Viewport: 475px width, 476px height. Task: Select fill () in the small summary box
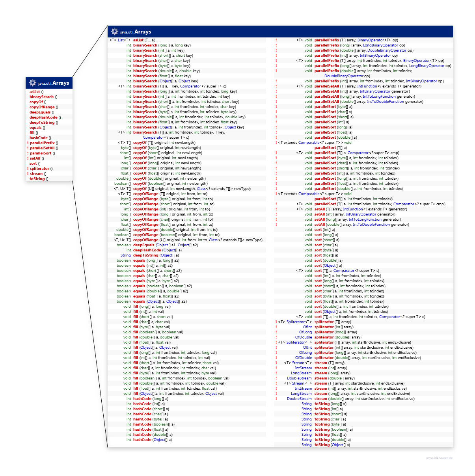(x=34, y=133)
